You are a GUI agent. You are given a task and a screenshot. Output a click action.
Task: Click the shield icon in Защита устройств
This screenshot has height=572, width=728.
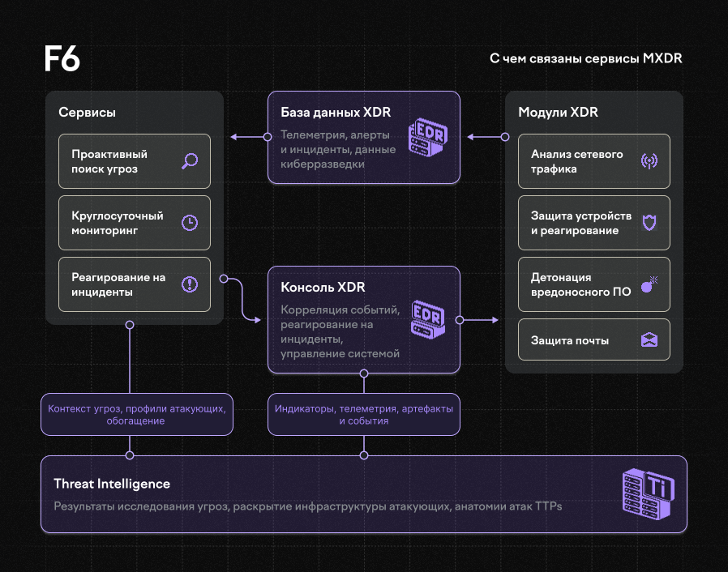point(649,223)
